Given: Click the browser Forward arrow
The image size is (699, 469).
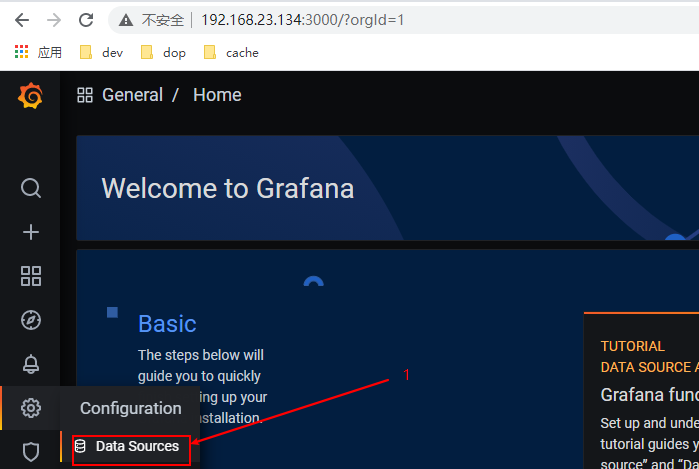Looking at the screenshot, I should [54, 20].
